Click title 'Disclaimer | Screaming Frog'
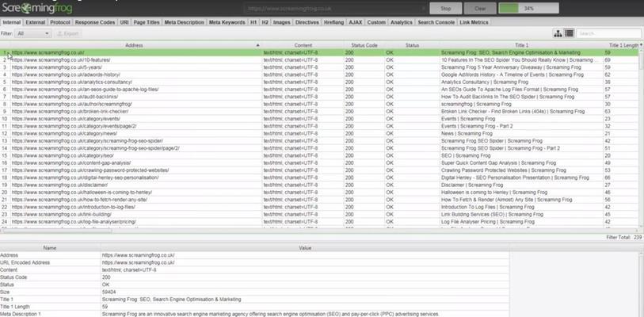The width and height of the screenshot is (644, 317). click(472, 185)
